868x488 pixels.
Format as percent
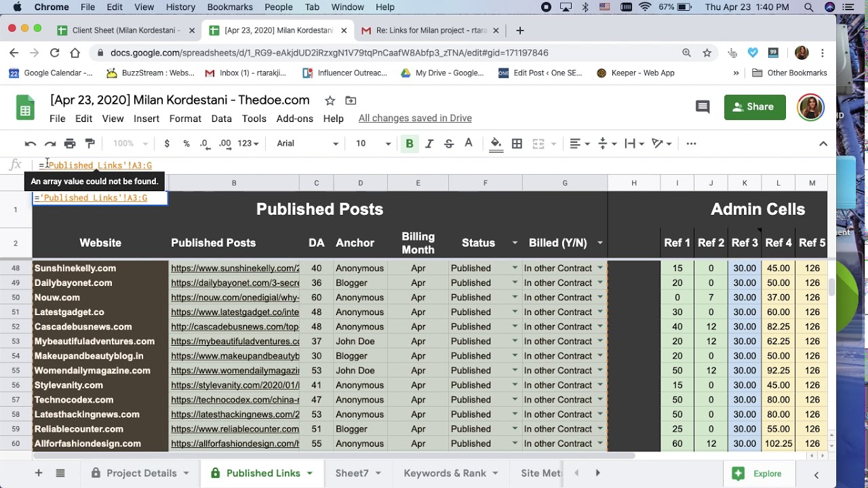(x=186, y=144)
